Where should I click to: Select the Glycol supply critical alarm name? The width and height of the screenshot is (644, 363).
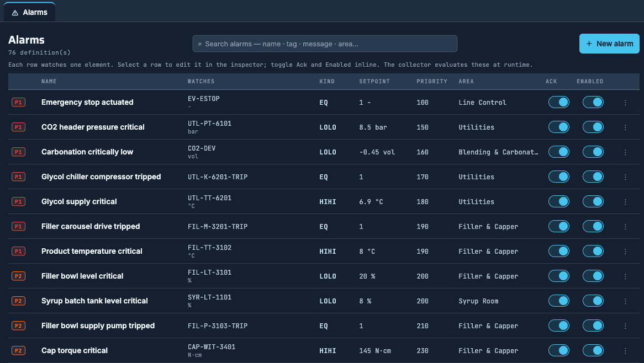click(79, 201)
